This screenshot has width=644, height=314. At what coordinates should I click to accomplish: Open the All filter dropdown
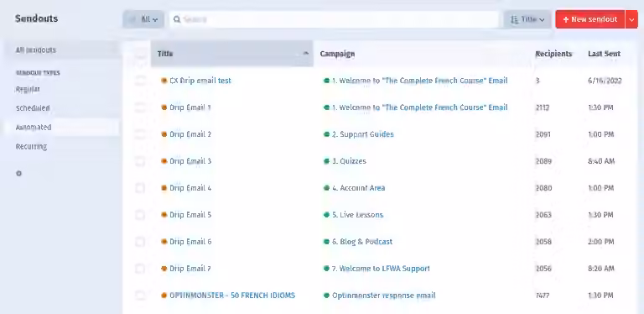click(143, 19)
